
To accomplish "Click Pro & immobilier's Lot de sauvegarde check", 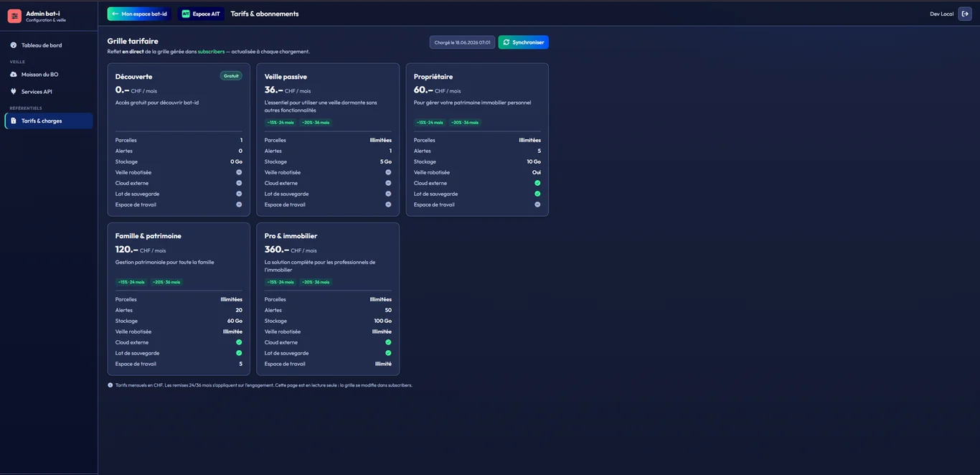I will point(388,353).
